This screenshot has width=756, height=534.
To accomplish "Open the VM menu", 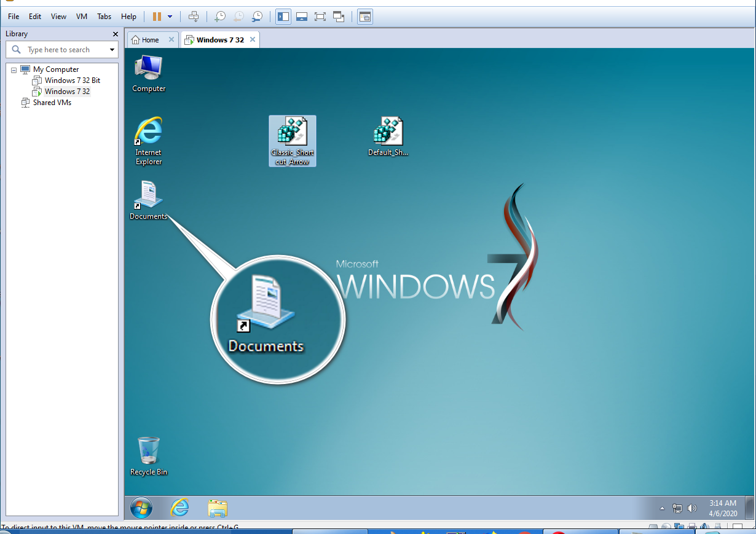I will (82, 17).
